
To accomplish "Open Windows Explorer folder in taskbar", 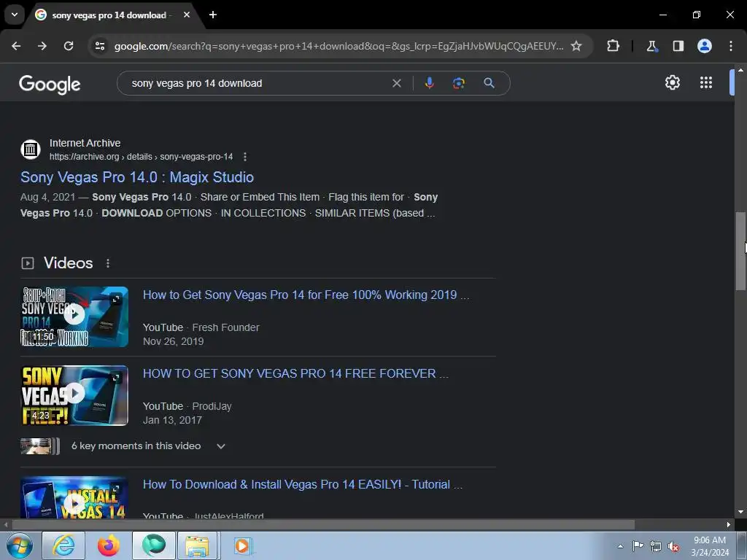I will point(197,545).
